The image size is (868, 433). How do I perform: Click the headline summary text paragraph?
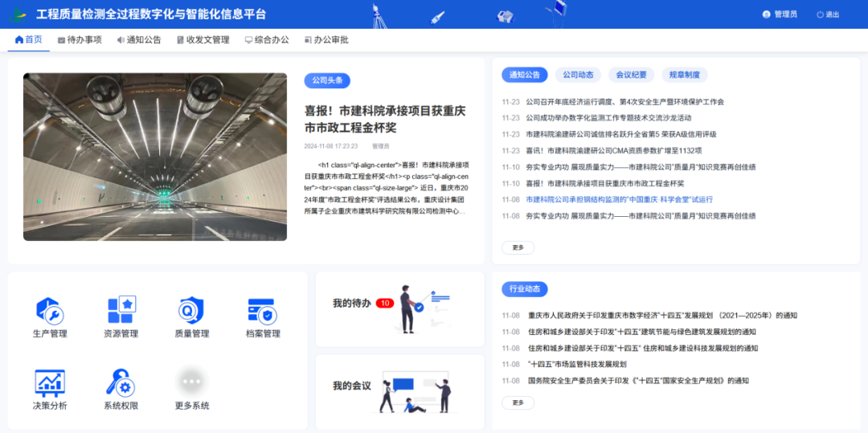click(x=387, y=188)
